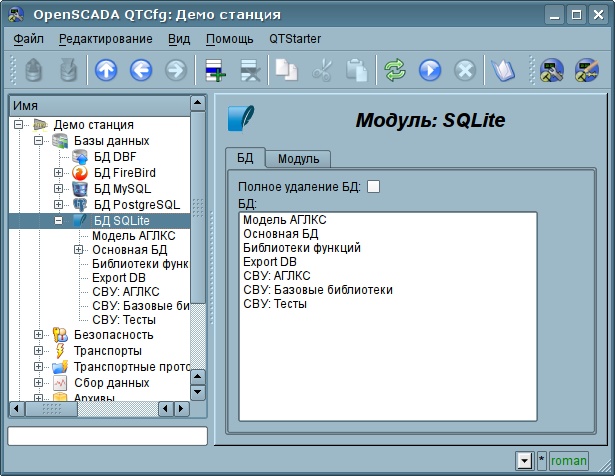615x476 pixels.
Task: Select 'СВУ: АГЛКС' in the tree
Action: 126,292
